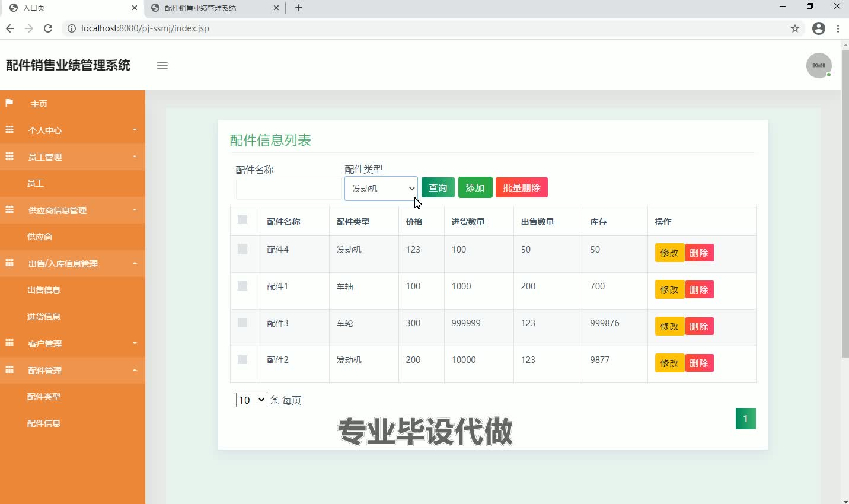Click 修改 for row 配件1
This screenshot has width=849, height=504.
pyautogui.click(x=669, y=289)
